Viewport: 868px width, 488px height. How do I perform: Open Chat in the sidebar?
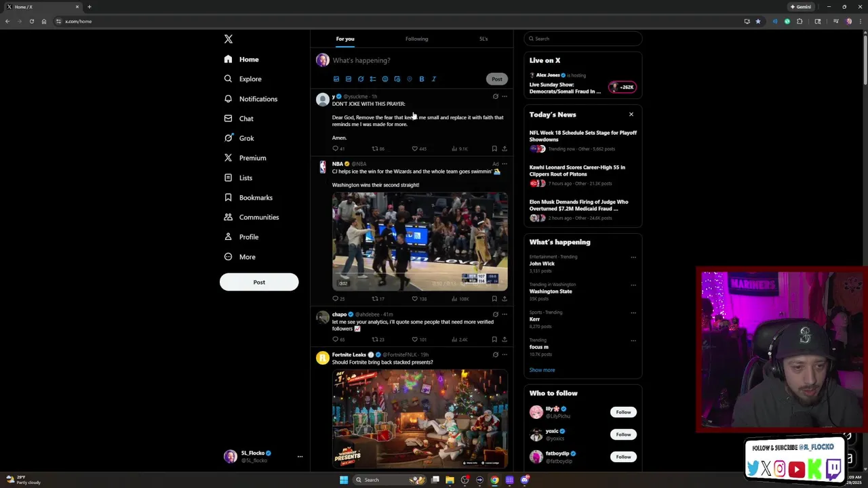coord(239,119)
